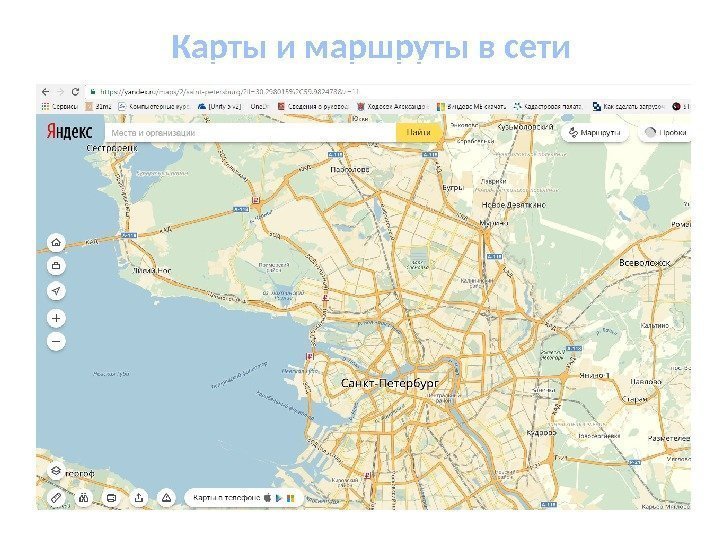Go back with the browser back arrow
This screenshot has height=540, width=720.
pyautogui.click(x=45, y=92)
